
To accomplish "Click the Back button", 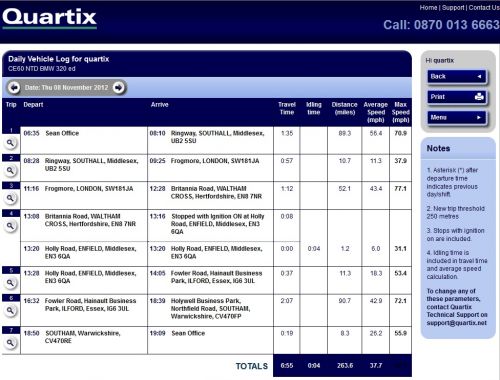I will (x=457, y=77).
